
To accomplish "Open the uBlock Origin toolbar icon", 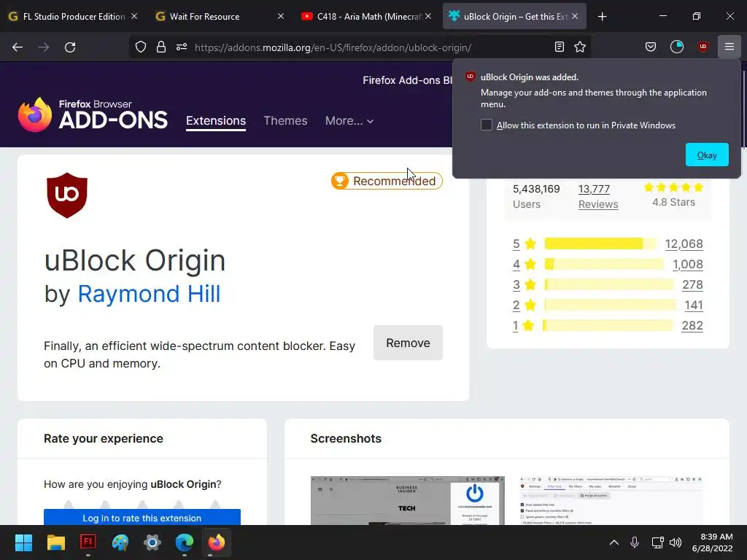I will [x=703, y=47].
